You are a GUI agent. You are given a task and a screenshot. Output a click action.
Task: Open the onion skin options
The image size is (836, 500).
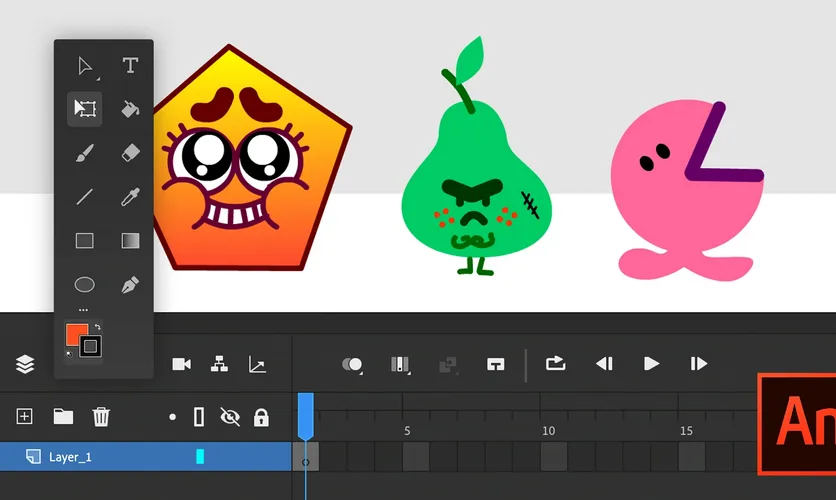point(353,364)
